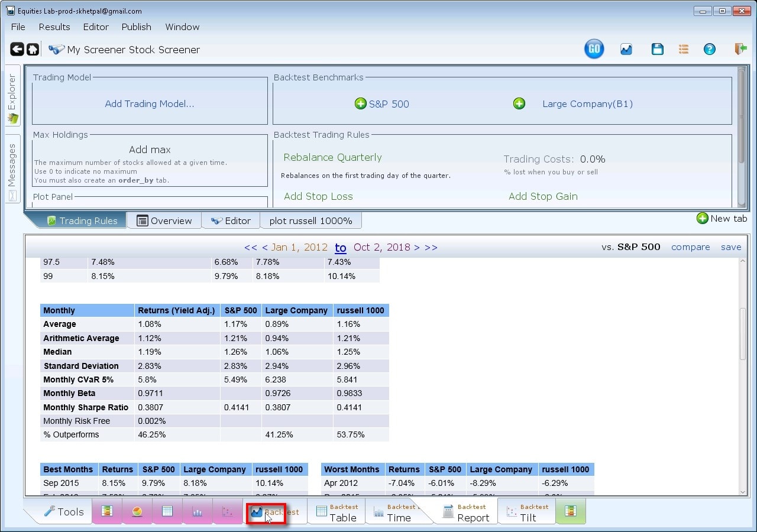The image size is (757, 532).
Task: Edit the Trading Costs 0.0% value
Action: 593,159
